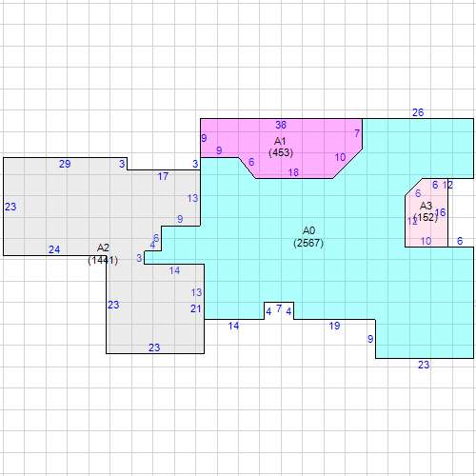Click the A2 area name label
Image resolution: width=476 pixels, height=476 pixels.
click(103, 248)
